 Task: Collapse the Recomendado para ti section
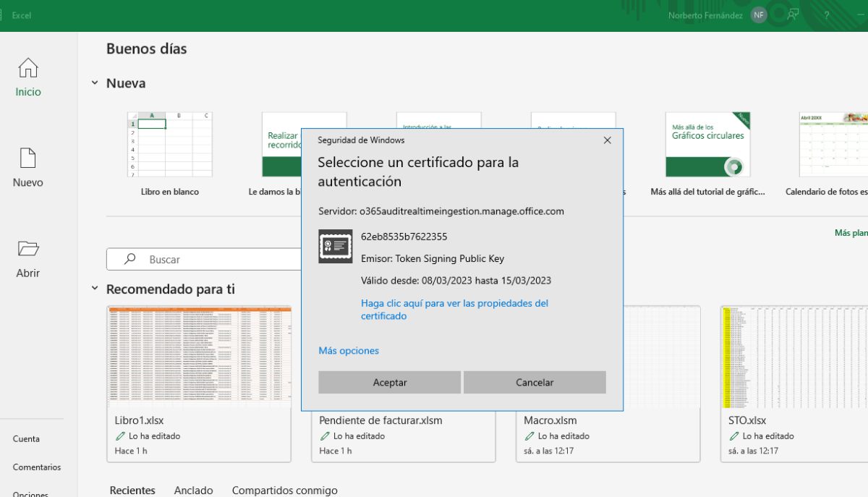coord(95,289)
